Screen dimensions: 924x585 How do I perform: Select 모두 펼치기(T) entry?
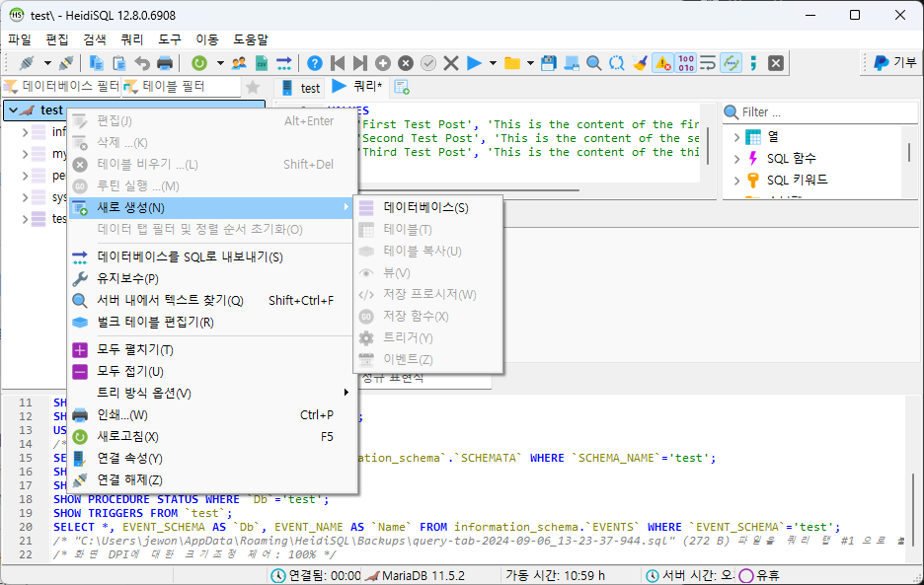click(212, 350)
